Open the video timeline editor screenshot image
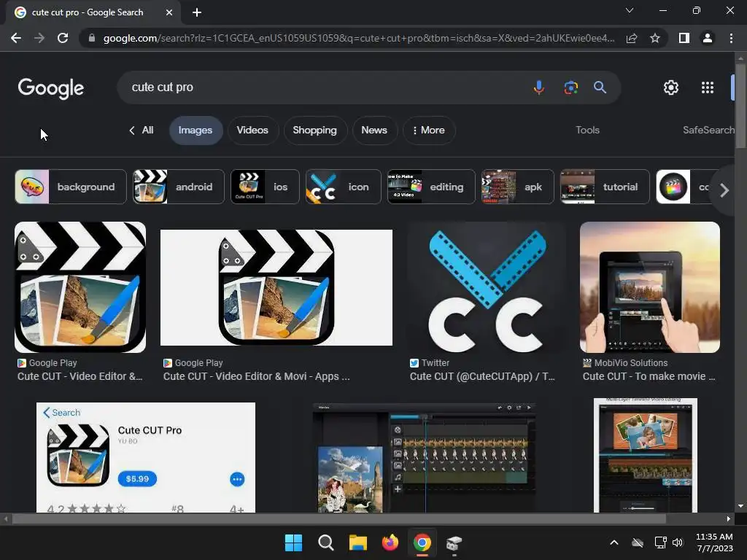The image size is (747, 560). (x=425, y=458)
